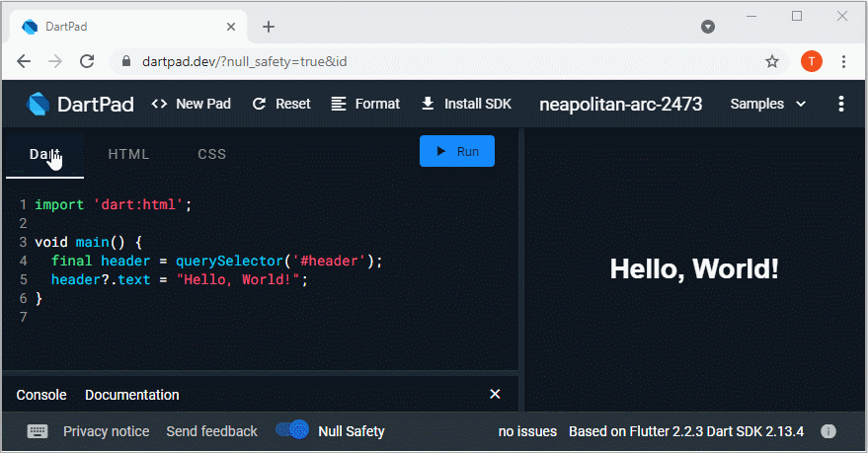Click void main() on line 3
This screenshot has width=868, height=453.
[x=88, y=242]
